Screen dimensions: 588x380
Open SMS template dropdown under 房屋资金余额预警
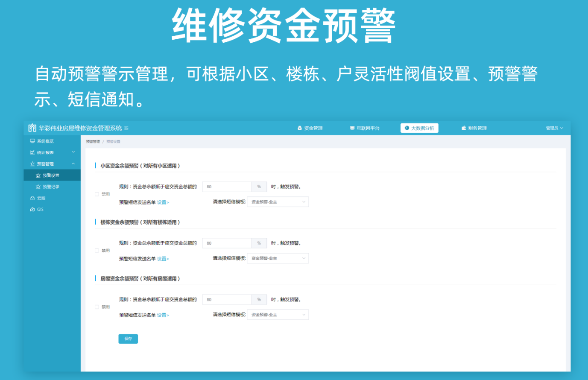pos(278,315)
